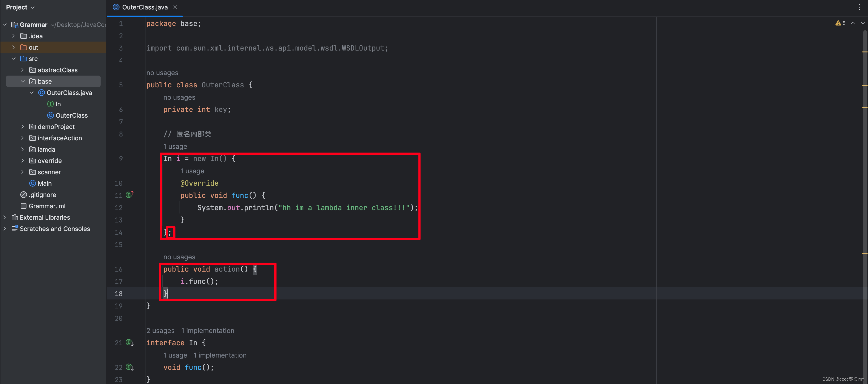This screenshot has height=384, width=868.
Task: Click the 'i.func();' statement
Action: coord(199,281)
